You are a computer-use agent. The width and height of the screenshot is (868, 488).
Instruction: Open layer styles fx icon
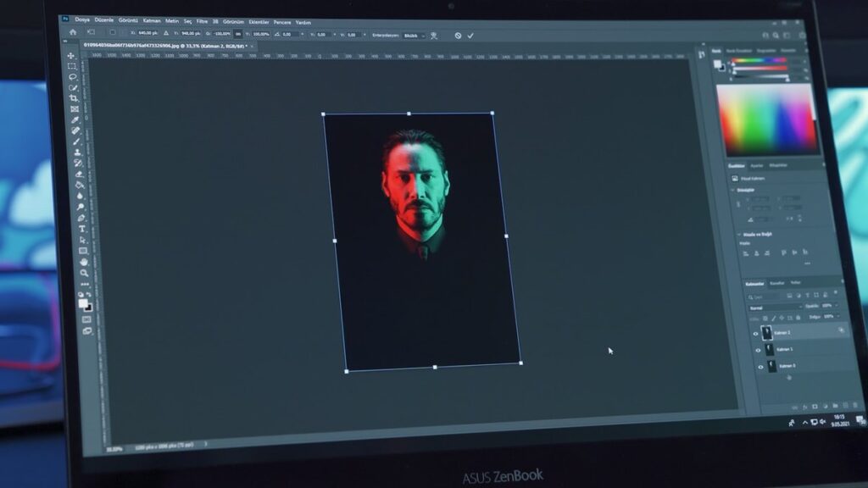pos(805,407)
